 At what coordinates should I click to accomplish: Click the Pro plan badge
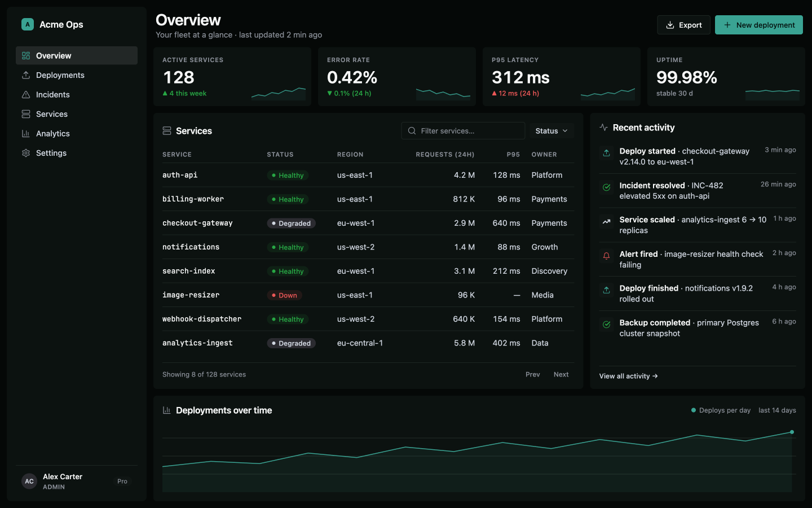tap(122, 481)
